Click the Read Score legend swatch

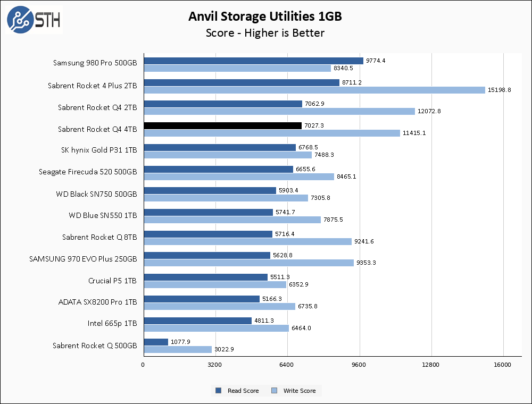click(219, 390)
